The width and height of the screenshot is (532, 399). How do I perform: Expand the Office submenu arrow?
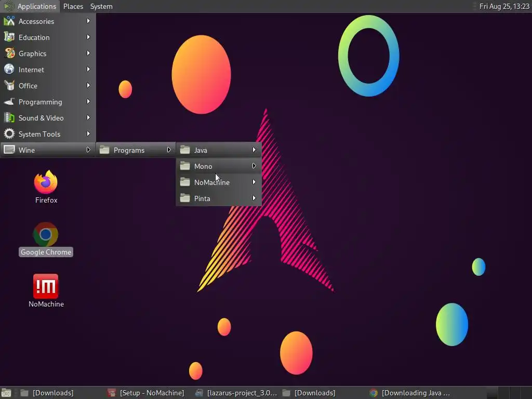pos(88,86)
